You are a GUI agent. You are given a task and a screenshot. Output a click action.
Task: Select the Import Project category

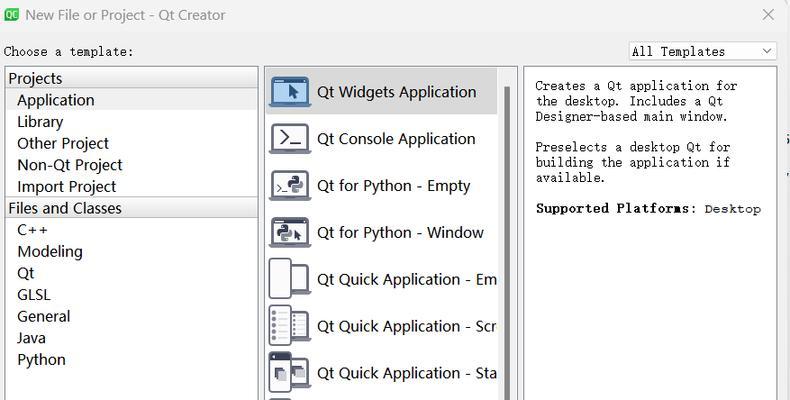131,186
